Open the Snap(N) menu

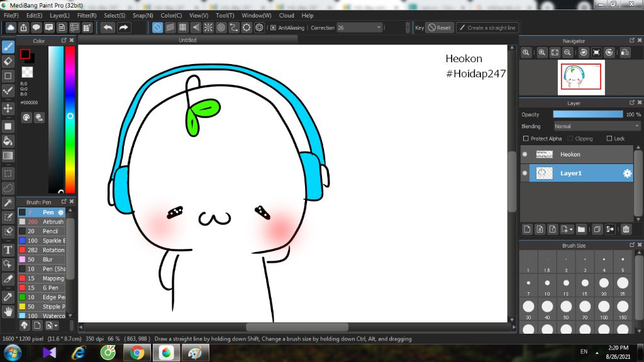click(143, 16)
